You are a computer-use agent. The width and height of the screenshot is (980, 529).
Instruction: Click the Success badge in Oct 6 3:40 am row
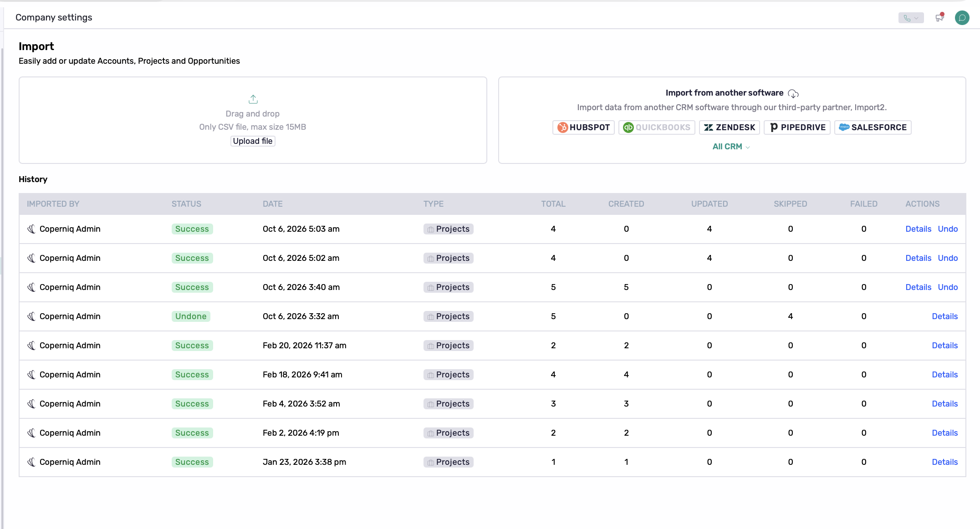[192, 287]
